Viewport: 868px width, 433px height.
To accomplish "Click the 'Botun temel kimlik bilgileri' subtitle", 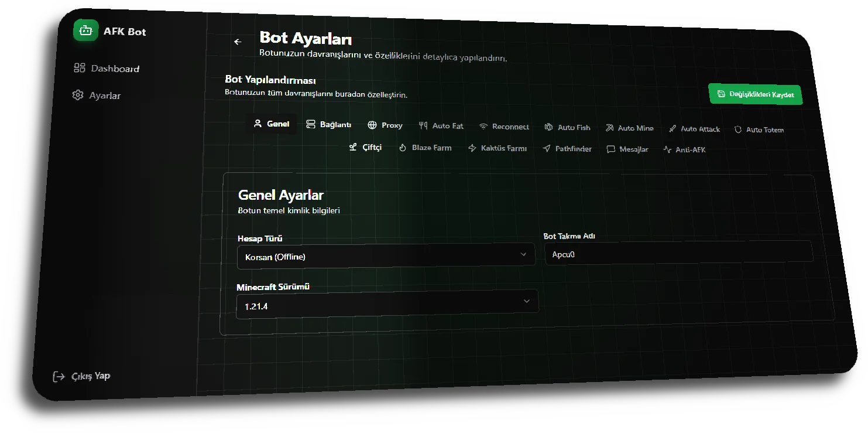I will click(x=289, y=210).
